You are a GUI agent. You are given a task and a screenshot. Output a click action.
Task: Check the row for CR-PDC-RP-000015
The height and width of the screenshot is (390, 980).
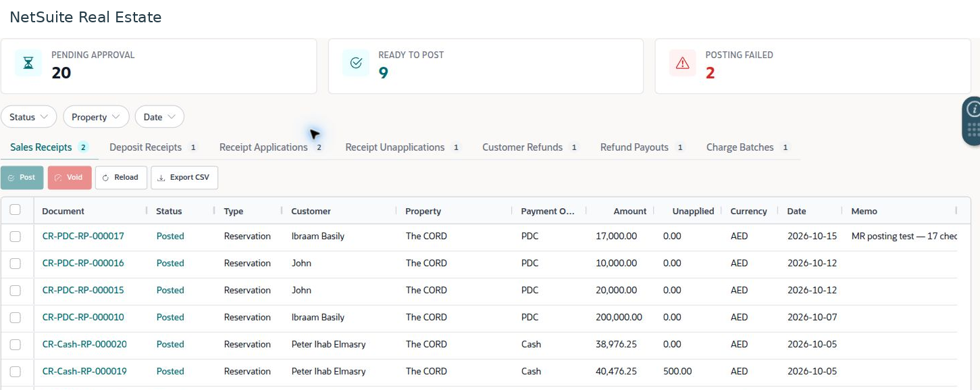[x=15, y=291]
